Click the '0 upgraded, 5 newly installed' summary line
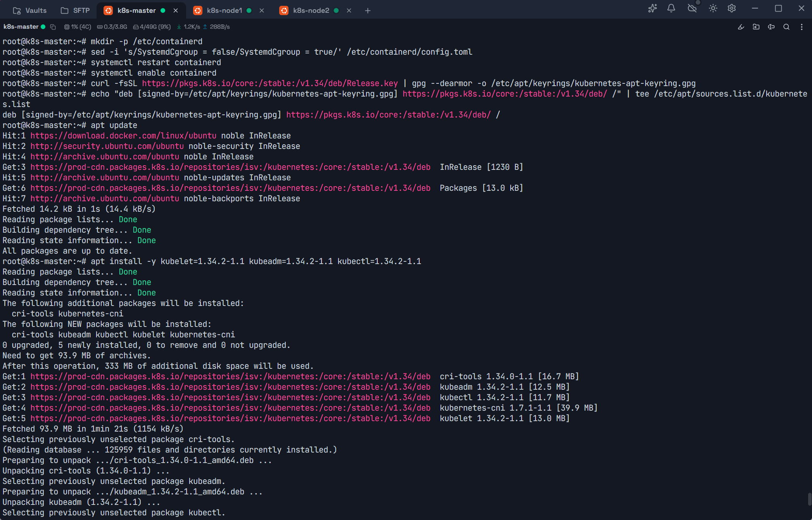 click(x=147, y=345)
